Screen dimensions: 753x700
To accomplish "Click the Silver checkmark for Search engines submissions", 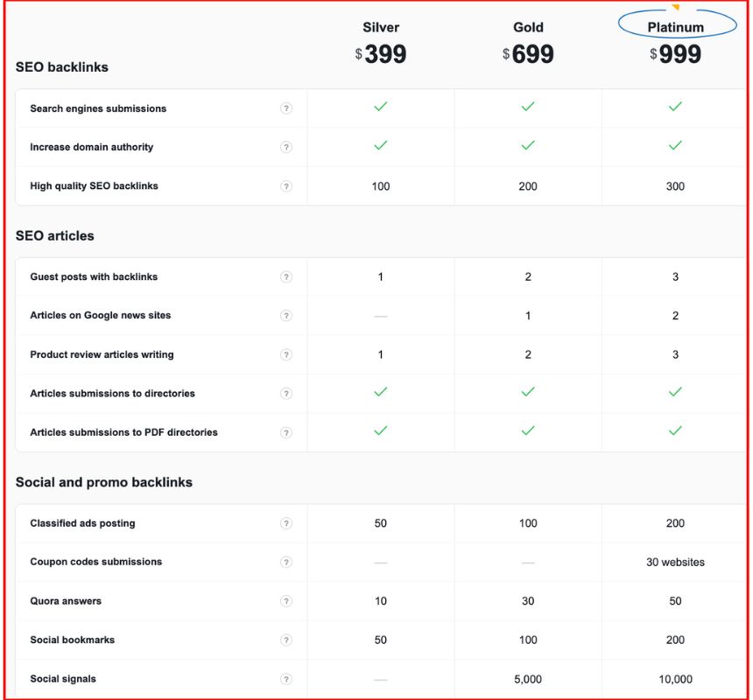I will point(381,107).
